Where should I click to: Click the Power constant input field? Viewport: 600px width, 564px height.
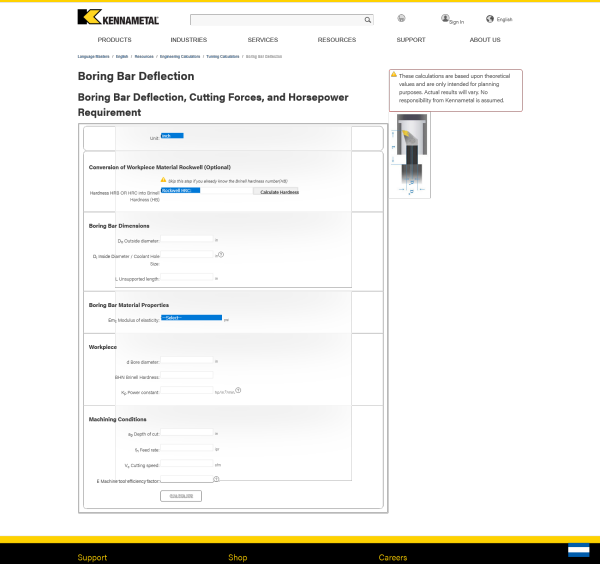pos(187,390)
